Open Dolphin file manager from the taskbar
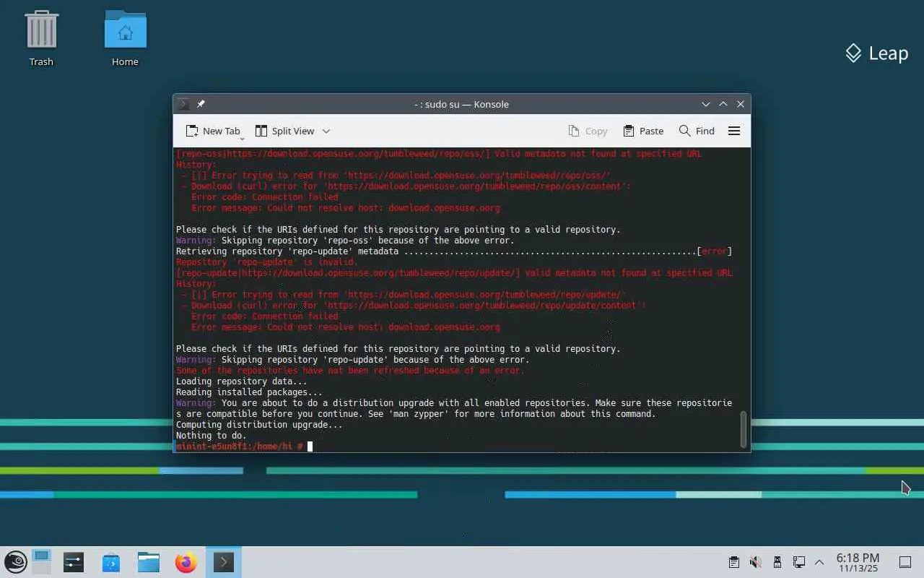 (149, 562)
